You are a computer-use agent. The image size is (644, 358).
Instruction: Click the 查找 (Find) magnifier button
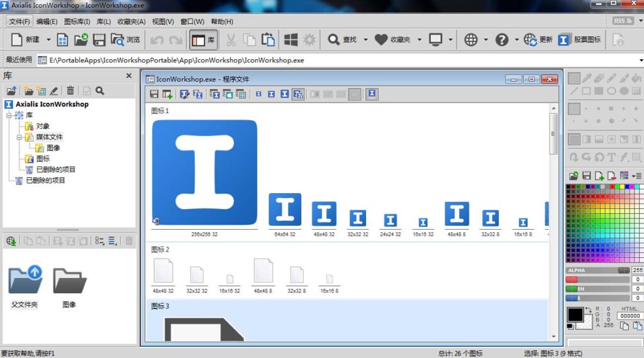click(x=341, y=40)
